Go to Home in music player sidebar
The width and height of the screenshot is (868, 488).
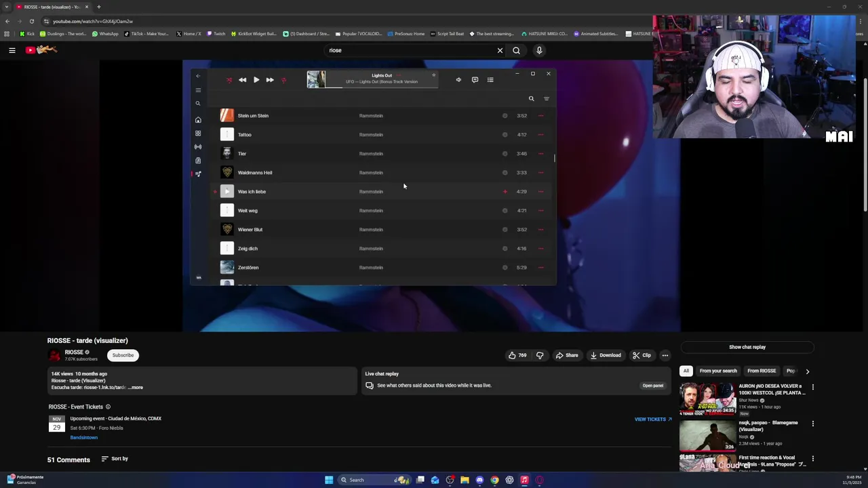(x=198, y=120)
